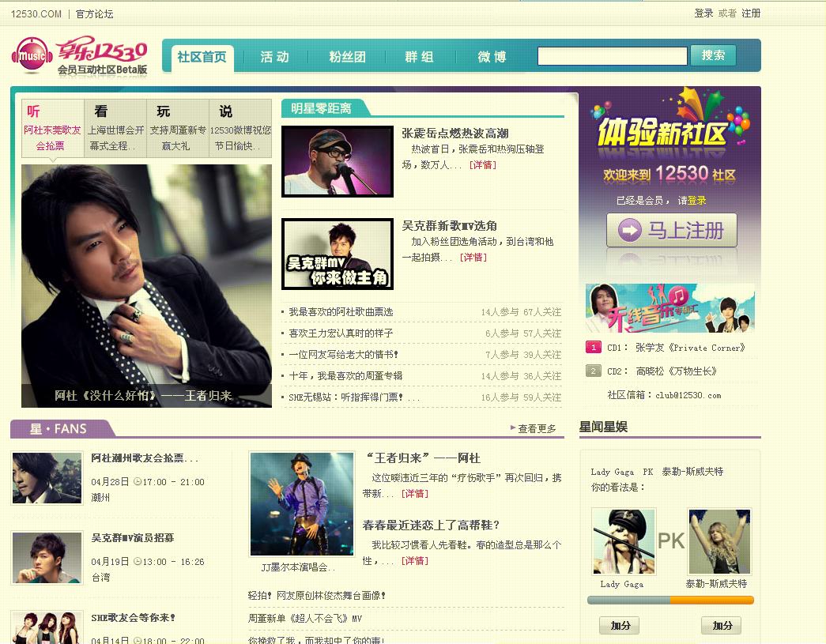Click 详情 link for 春春 article
Viewport: 826px width, 644px height.
414,561
